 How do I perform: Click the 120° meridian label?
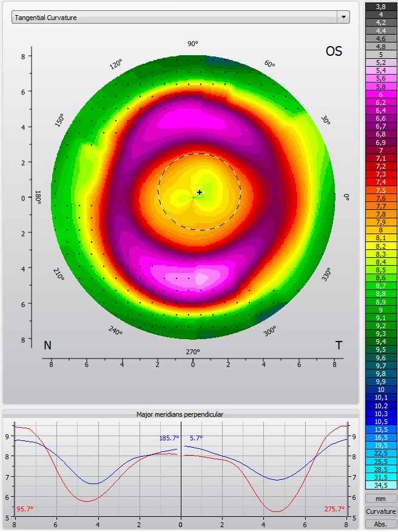click(x=116, y=64)
